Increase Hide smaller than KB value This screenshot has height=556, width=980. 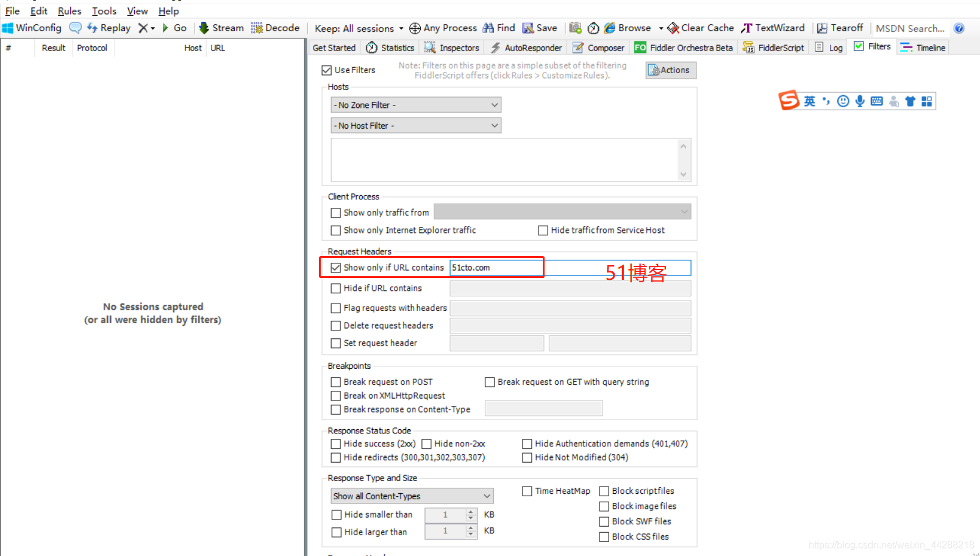pyautogui.click(x=470, y=511)
